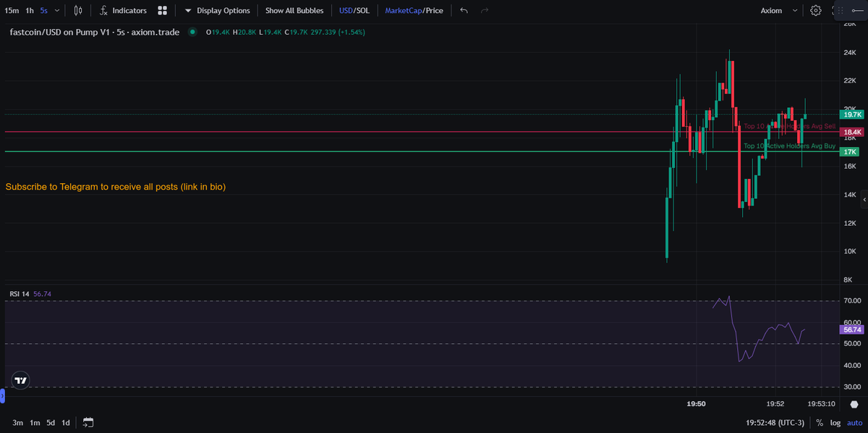
Task: Select the 5s timeframe
Action: click(x=44, y=10)
